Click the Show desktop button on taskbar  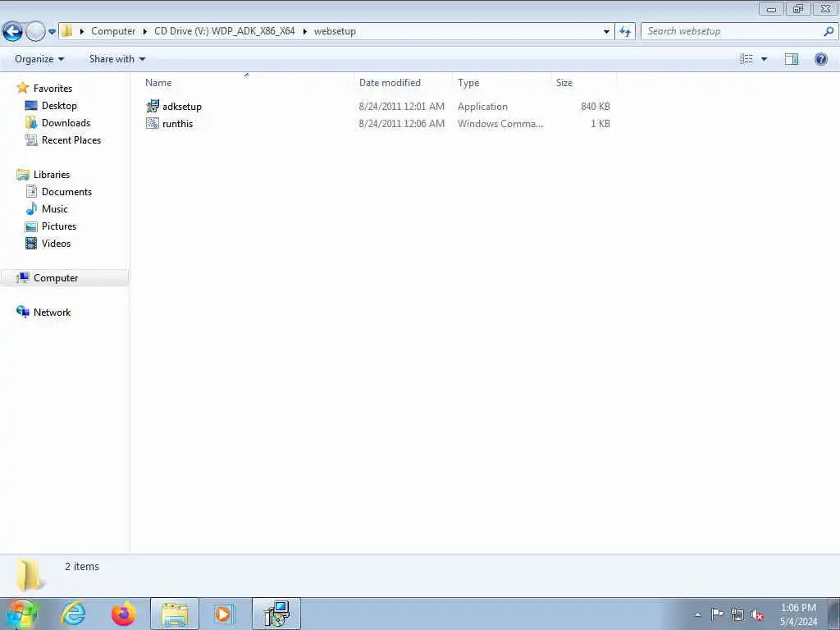(833, 614)
